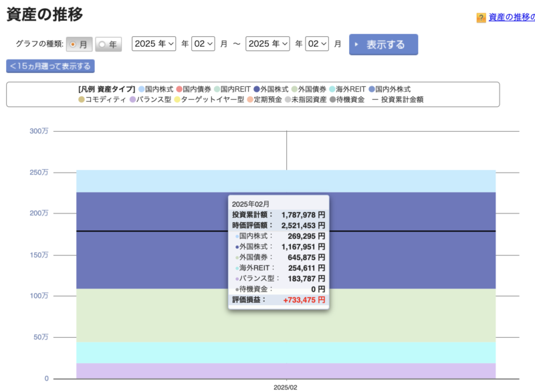
Task: Click the 250万 y-axis label
Action: click(x=39, y=173)
